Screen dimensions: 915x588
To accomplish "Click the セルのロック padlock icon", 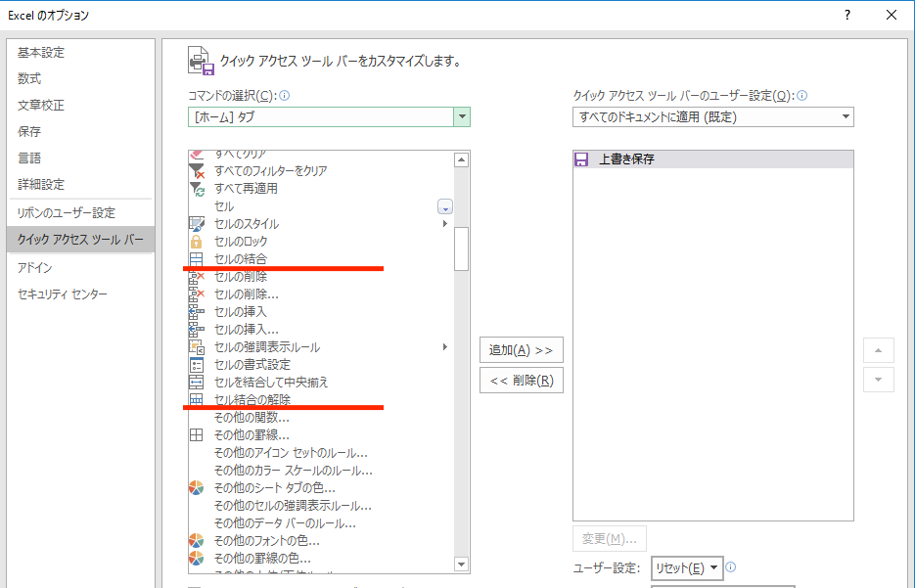I will [x=197, y=242].
